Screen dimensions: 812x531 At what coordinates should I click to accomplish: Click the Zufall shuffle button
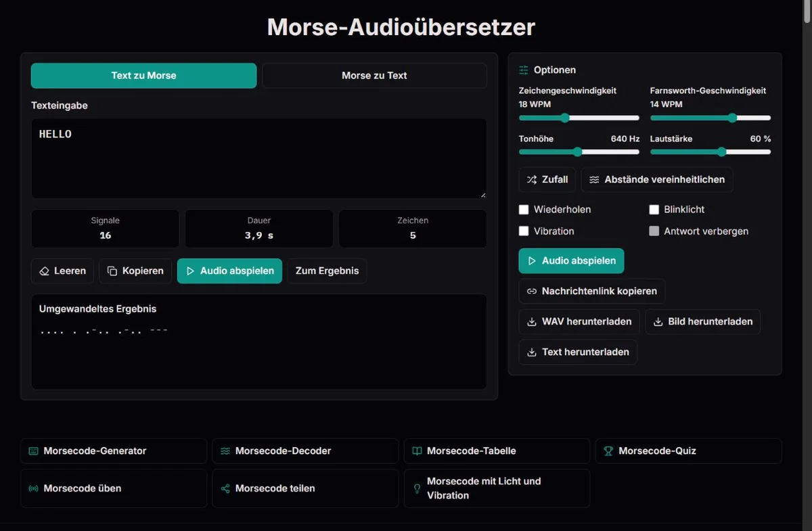pos(547,179)
